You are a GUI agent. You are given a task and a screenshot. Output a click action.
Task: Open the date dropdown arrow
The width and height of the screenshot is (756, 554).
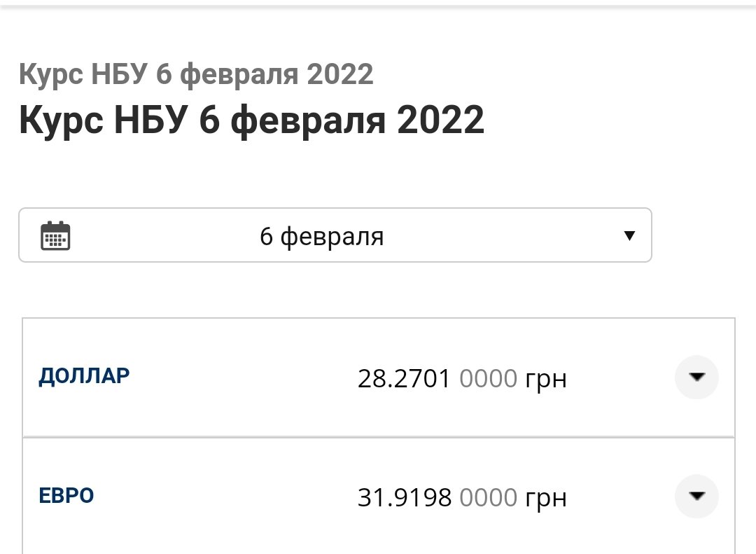tap(629, 235)
